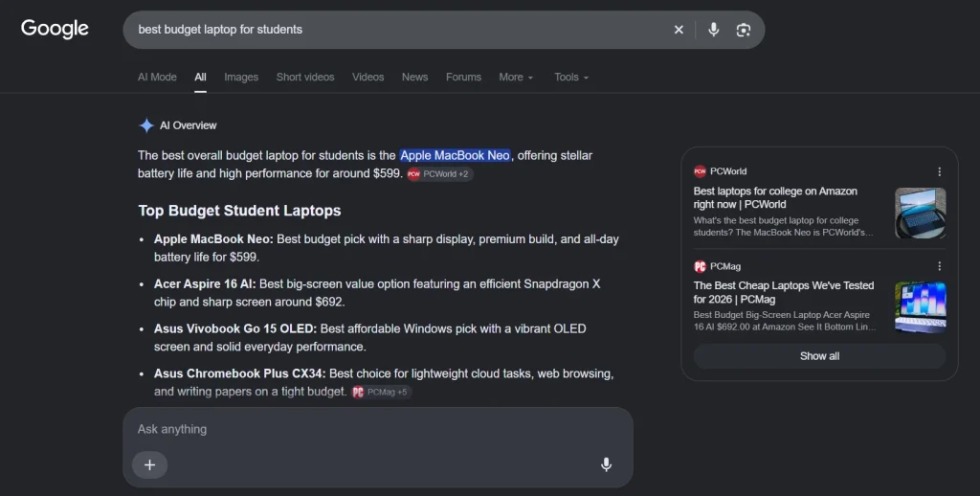
Task: Click 'Asus Vivobook Go 15 OLED:' bullet title
Action: 235,328
